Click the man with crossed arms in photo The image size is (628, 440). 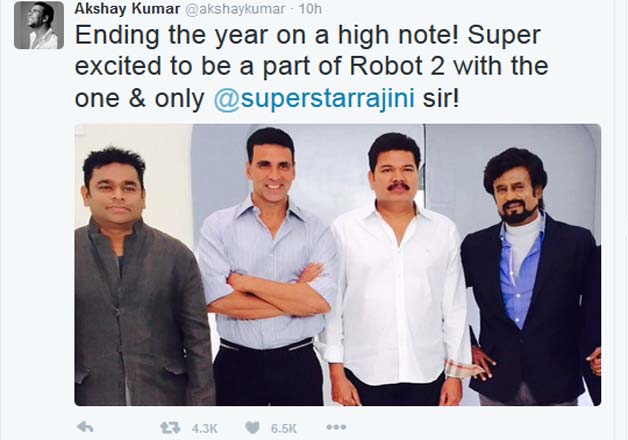268,268
